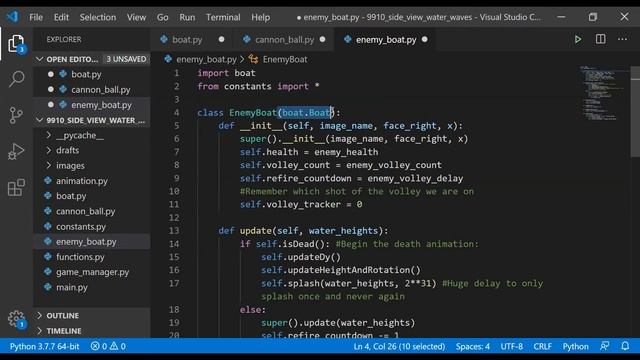
Task: Open main.py in the file tree
Action: (72, 287)
